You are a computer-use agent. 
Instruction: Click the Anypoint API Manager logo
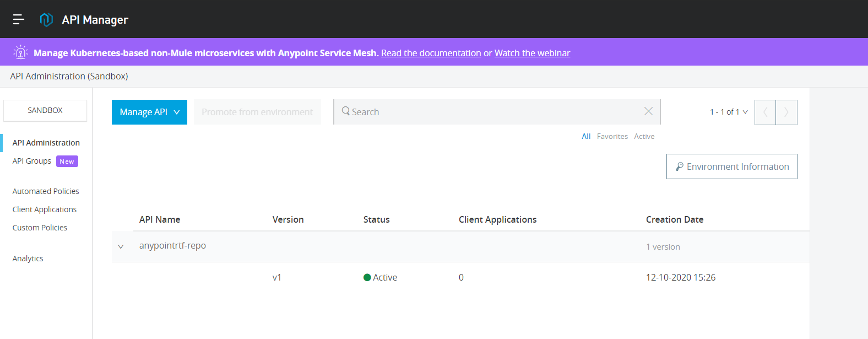pos(46,20)
